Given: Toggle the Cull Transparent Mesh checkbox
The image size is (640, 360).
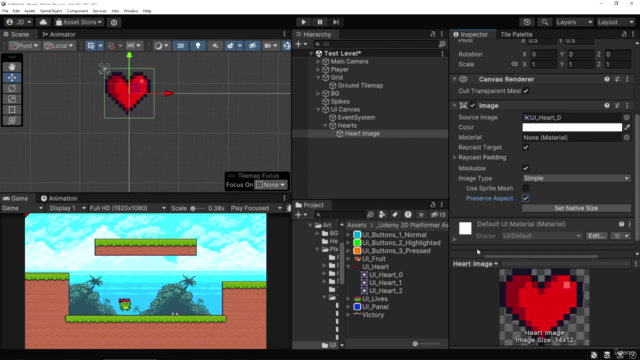Looking at the screenshot, I should 526,91.
